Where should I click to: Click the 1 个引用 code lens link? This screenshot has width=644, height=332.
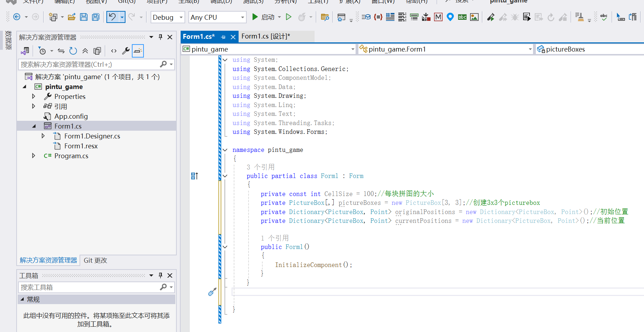275,238
